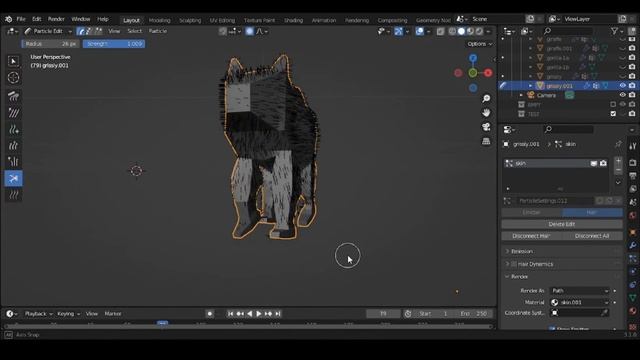Viewport: 640px width, 360px height.
Task: Switch to the Sculpting workspace tab
Action: point(190,20)
